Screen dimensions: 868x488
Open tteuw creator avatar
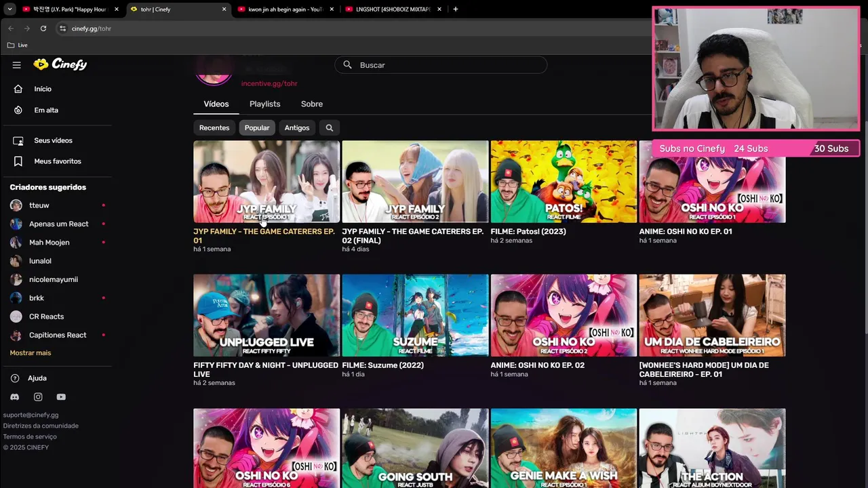(16, 205)
